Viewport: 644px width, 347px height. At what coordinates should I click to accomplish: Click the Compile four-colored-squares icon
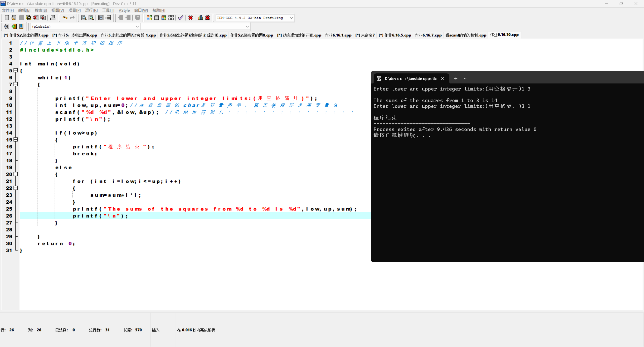[x=149, y=18]
